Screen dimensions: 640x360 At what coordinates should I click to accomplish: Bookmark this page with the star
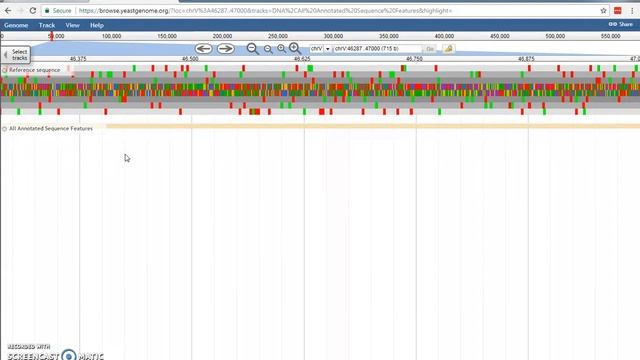coord(603,11)
